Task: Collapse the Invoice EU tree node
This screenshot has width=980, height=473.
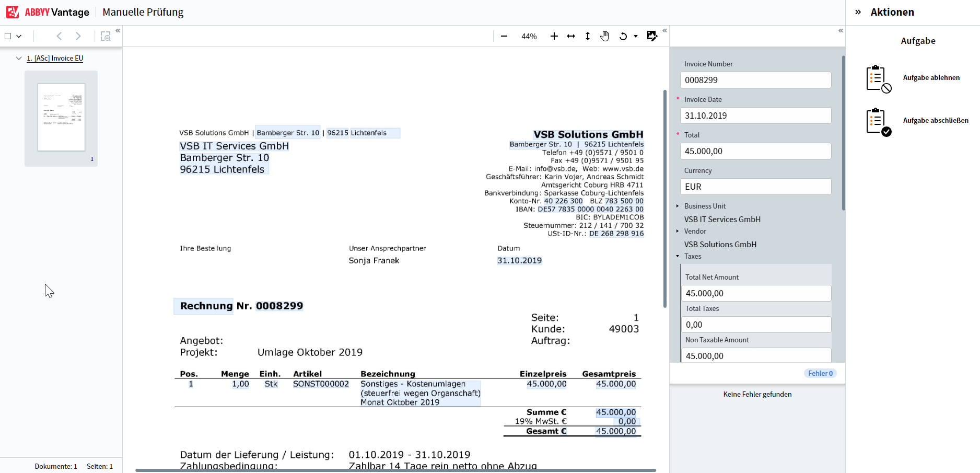Action: tap(19, 58)
